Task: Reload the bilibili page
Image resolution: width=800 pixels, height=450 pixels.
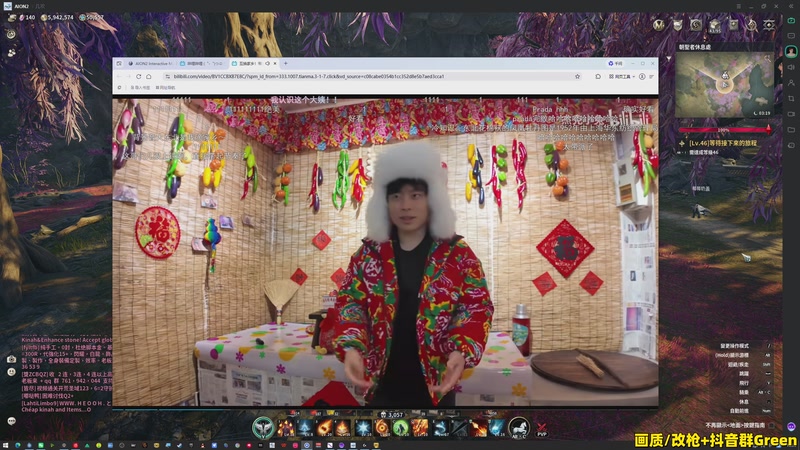Action: click(138, 76)
